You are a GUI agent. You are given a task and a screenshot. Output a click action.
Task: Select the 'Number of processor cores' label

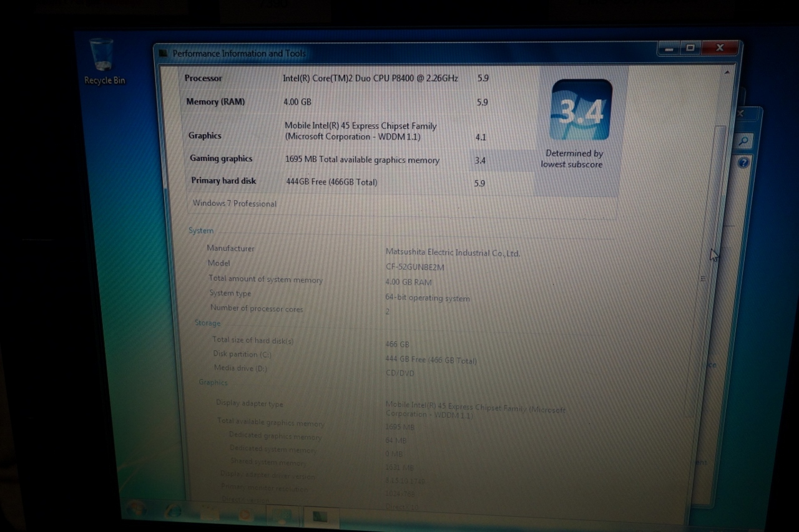pos(257,309)
